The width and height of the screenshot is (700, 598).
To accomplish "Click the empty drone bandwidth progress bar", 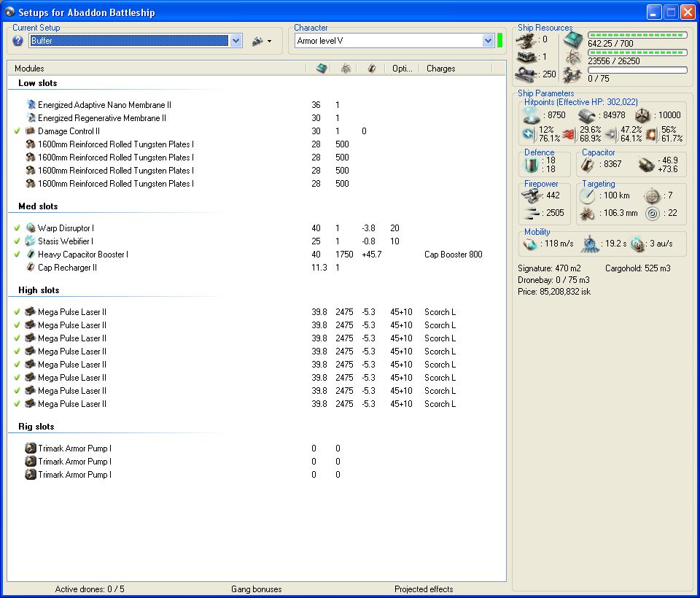I will tap(637, 70).
